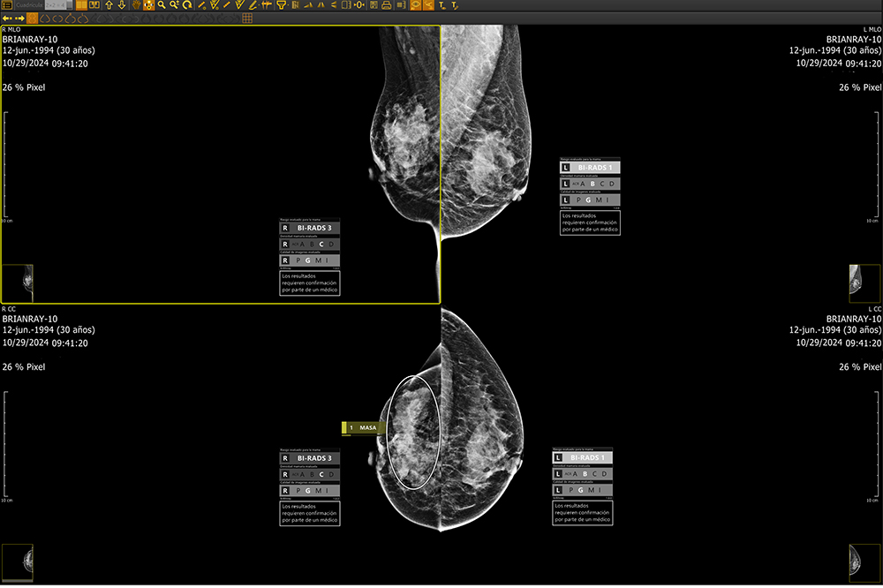Open the L MLO thumbnail preview

pyautogui.click(x=865, y=283)
